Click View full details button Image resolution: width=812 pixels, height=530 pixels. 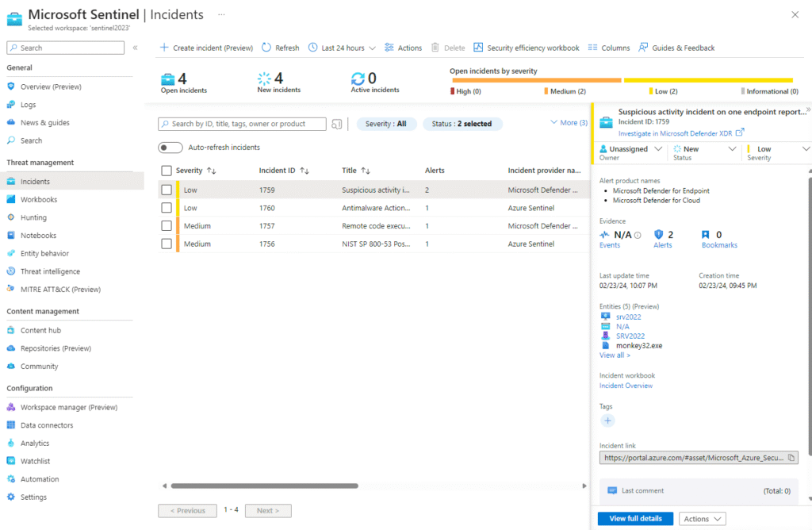point(635,519)
